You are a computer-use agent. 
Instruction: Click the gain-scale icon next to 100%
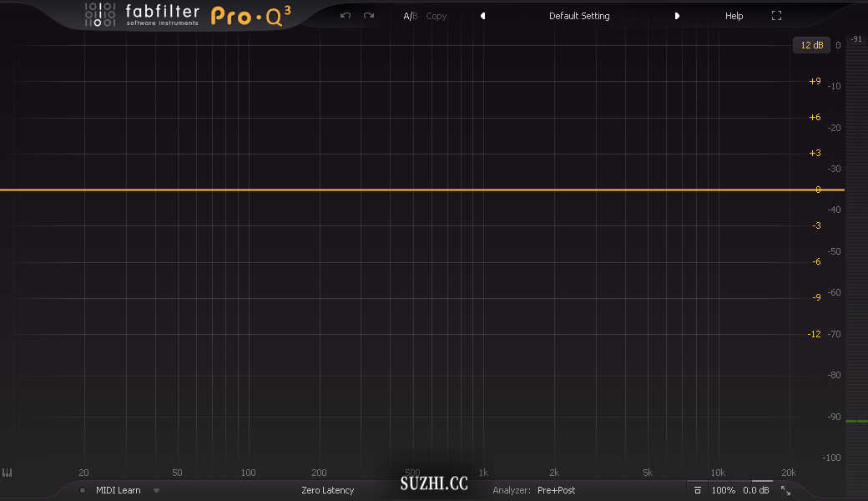click(698, 490)
